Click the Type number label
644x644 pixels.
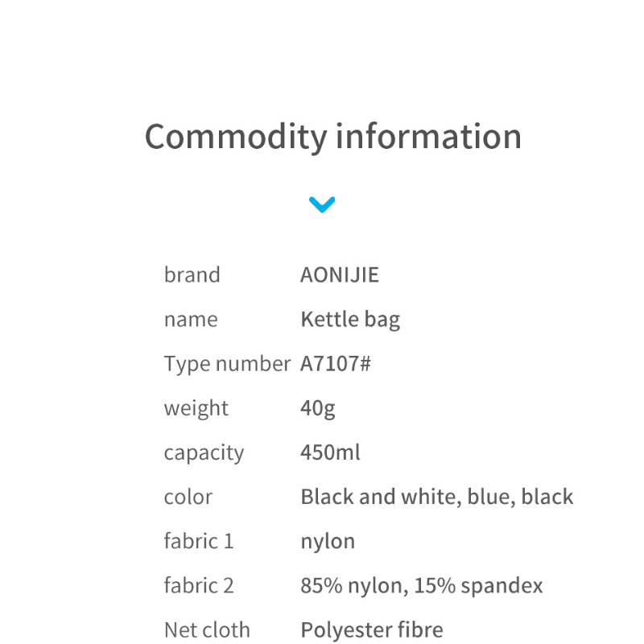tap(227, 365)
